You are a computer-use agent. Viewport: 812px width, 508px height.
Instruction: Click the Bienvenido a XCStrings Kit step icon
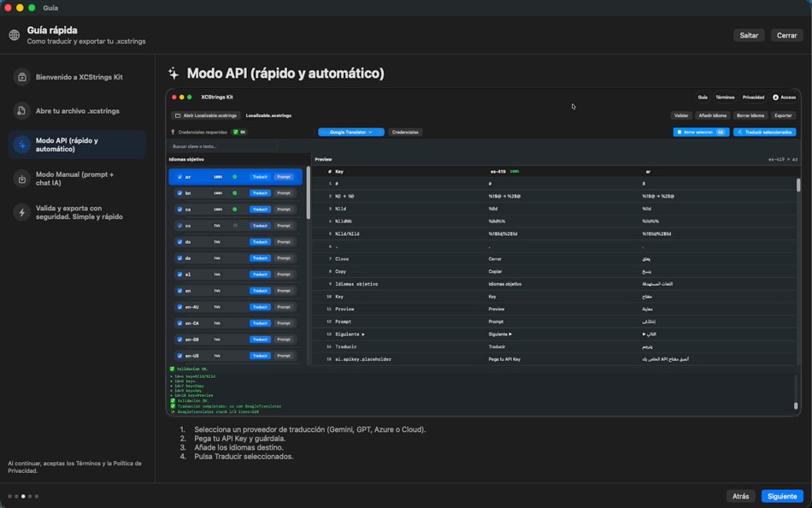(x=21, y=77)
